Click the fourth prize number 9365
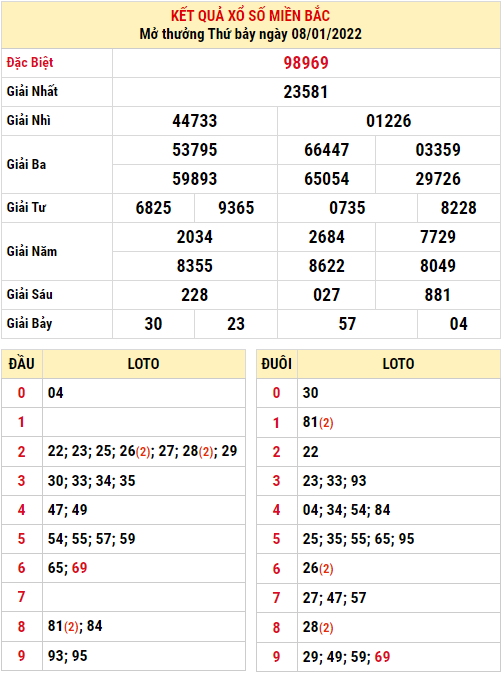This screenshot has height=674, width=503. point(236,208)
